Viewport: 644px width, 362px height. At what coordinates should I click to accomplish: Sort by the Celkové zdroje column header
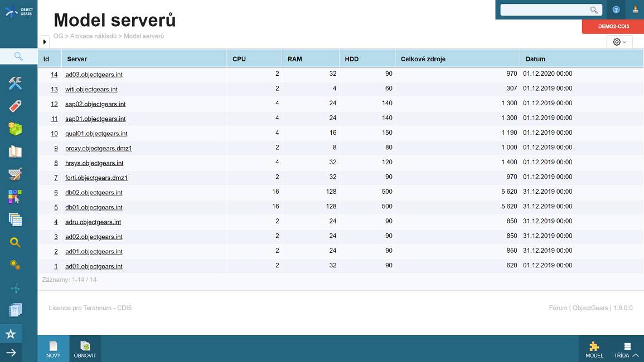click(423, 59)
